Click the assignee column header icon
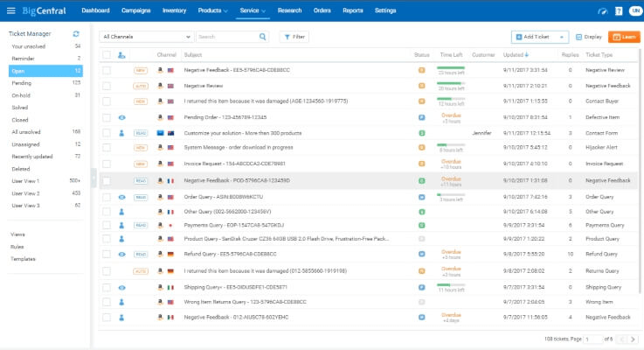This screenshot has height=350, width=644. [x=121, y=55]
